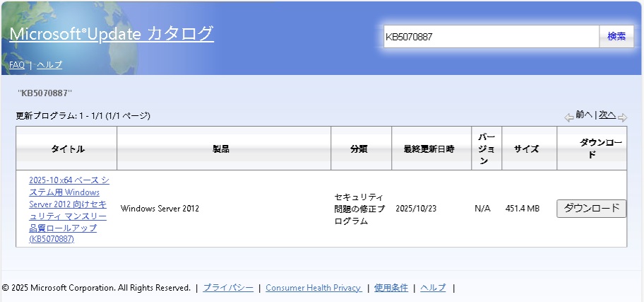The image size is (644, 302).
Task: Click the search box containing KB5070887
Action: pos(491,37)
